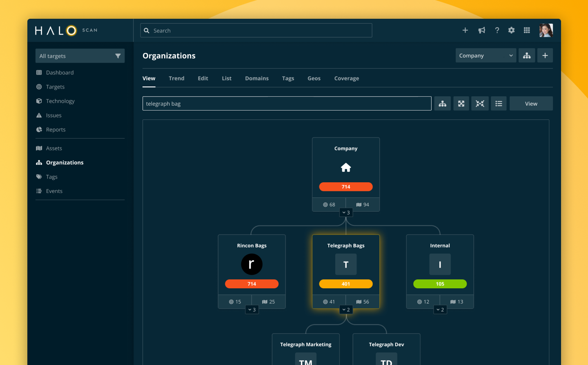This screenshot has width=588, height=365.
Task: Click Company assets count 94
Action: point(363,205)
